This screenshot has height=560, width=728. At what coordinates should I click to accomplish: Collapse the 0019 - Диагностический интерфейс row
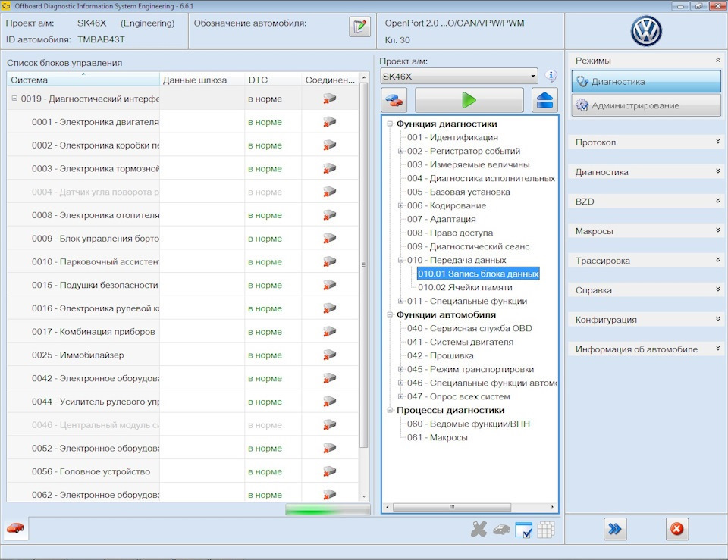point(14,99)
